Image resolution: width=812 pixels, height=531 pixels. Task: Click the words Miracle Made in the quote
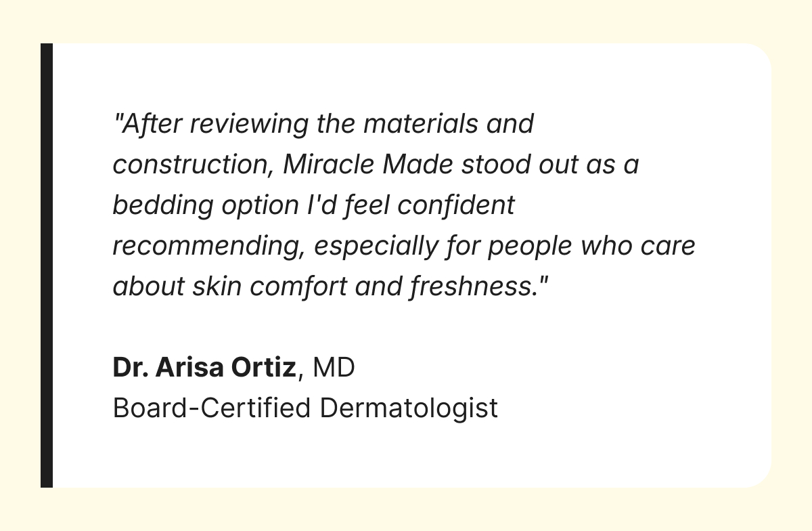click(368, 165)
